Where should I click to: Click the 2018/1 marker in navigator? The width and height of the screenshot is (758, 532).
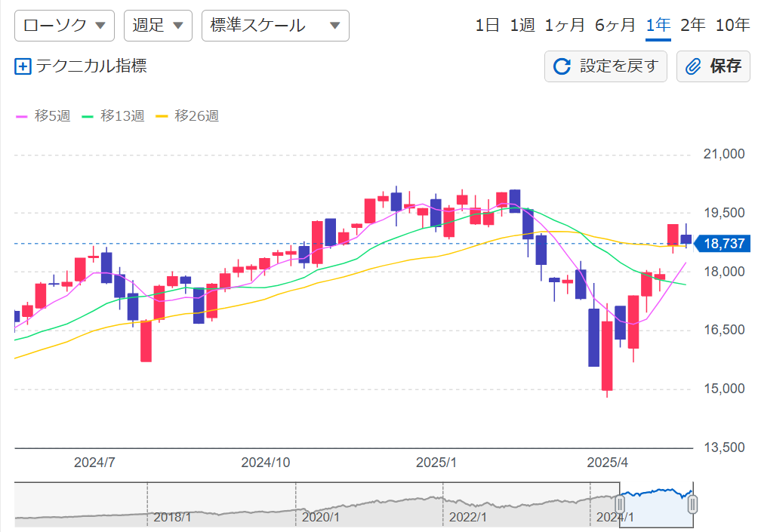[172, 518]
